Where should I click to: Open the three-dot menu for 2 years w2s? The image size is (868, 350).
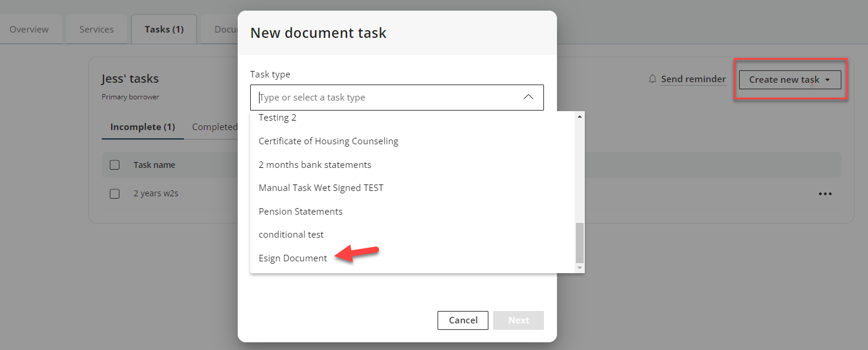tap(825, 194)
